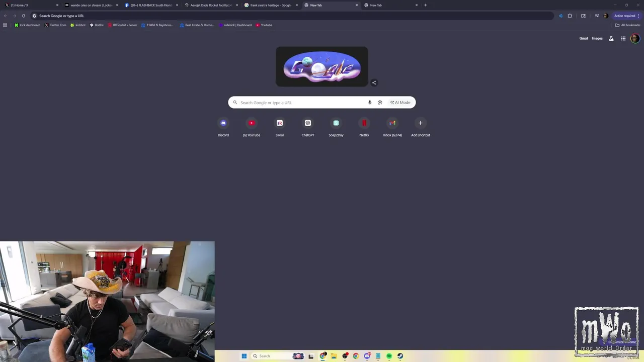
Task: Open the ChatGPT shortcut
Action: (x=308, y=127)
